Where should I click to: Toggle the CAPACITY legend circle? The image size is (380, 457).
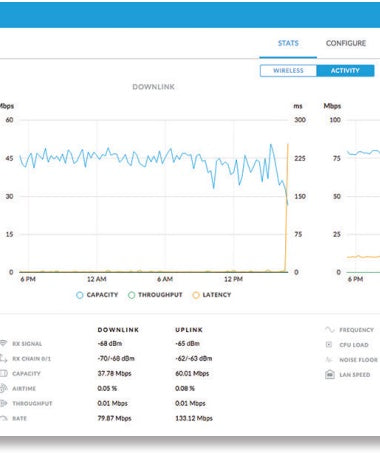tap(80, 295)
